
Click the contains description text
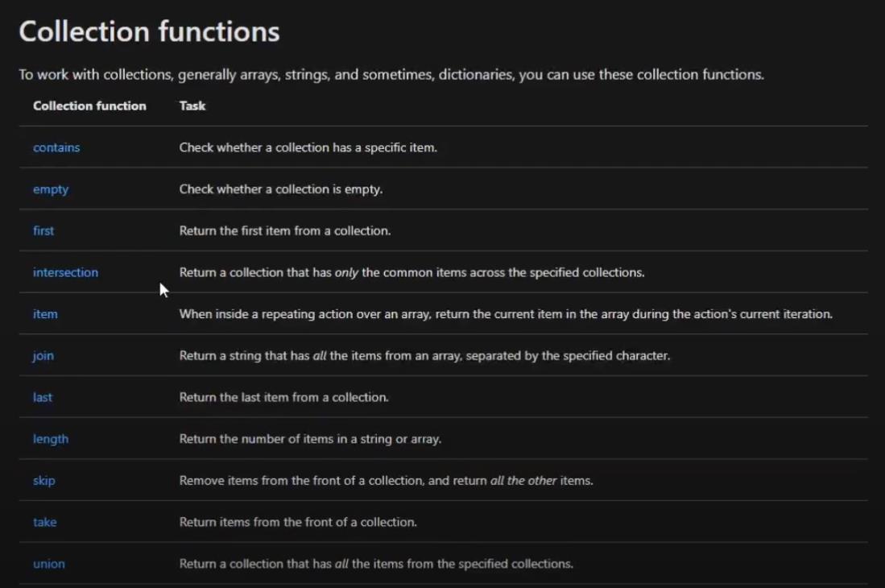tap(308, 148)
